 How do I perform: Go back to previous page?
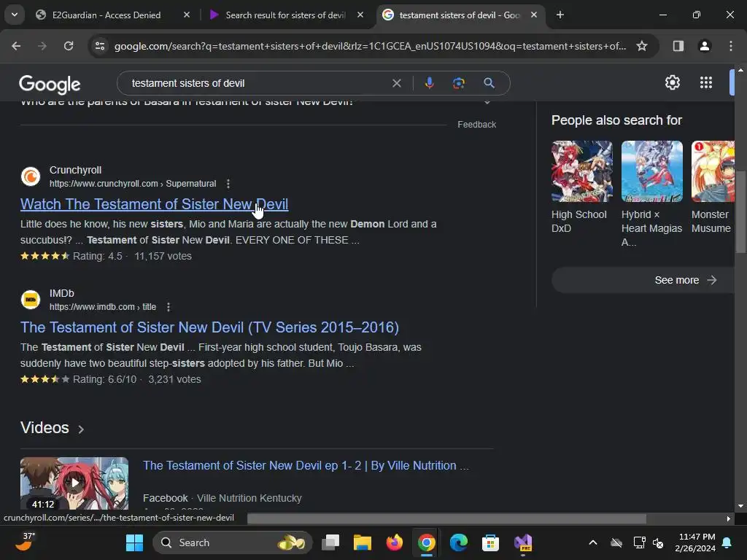16,46
